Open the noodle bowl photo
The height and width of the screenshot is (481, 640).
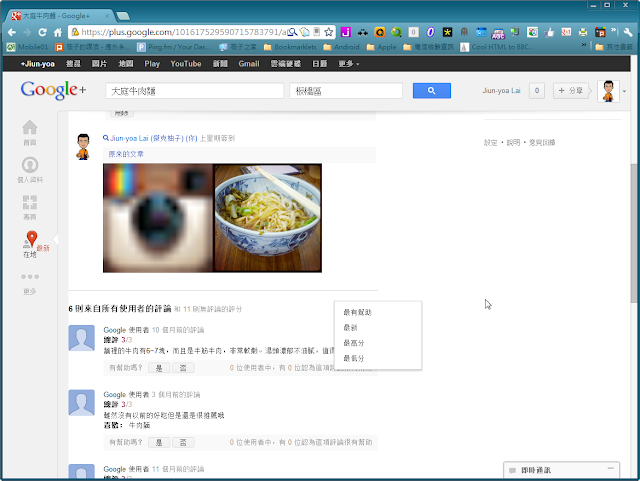(x=268, y=218)
